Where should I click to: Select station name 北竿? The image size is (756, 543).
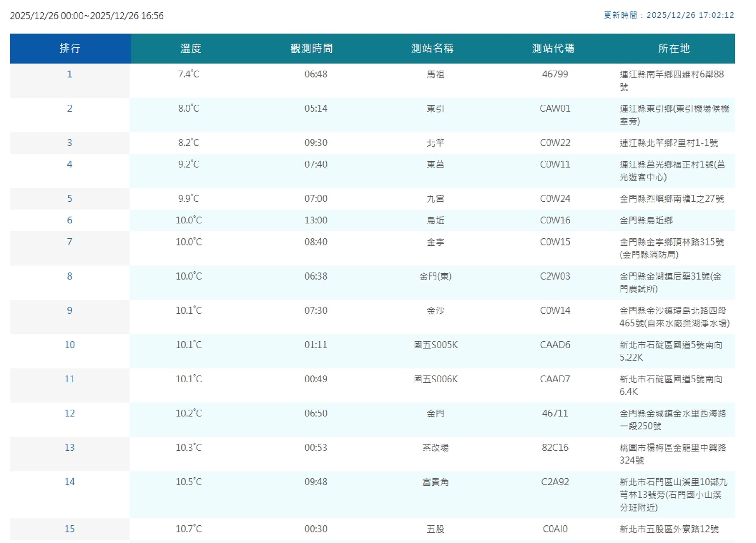point(435,143)
